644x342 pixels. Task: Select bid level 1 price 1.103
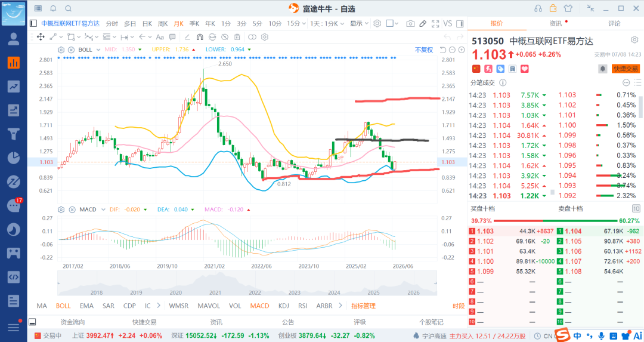[x=485, y=232]
